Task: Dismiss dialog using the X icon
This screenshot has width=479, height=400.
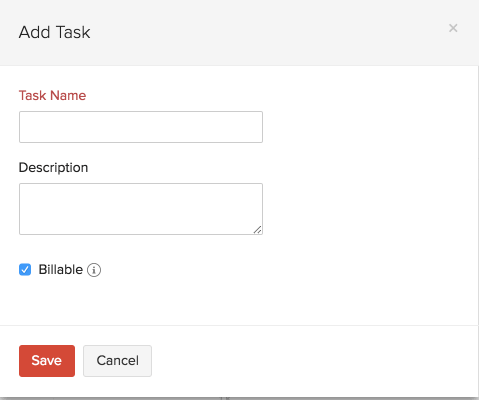Action: [453, 28]
